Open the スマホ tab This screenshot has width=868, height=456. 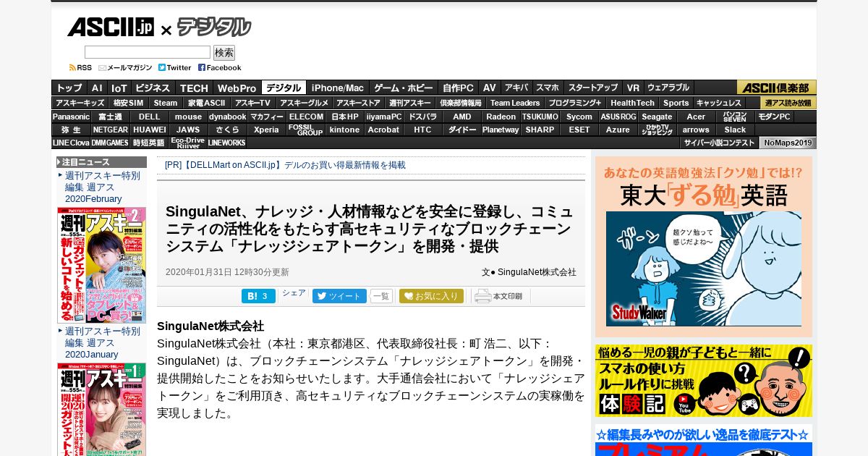tap(548, 88)
